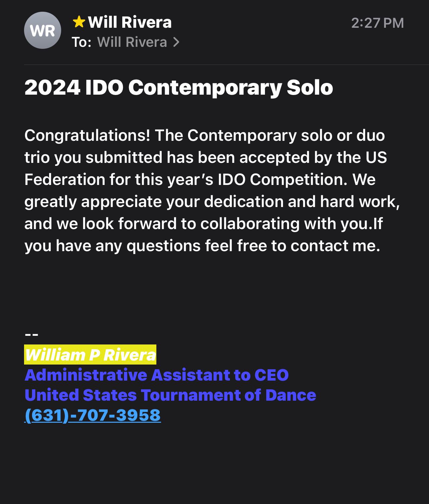429x504 pixels.
Task: Tap "United States Tournament of Dance" line
Action: pos(170,395)
